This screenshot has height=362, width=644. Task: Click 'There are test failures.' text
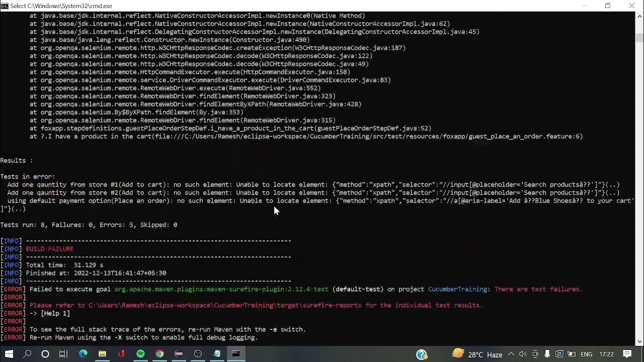coord(538,289)
